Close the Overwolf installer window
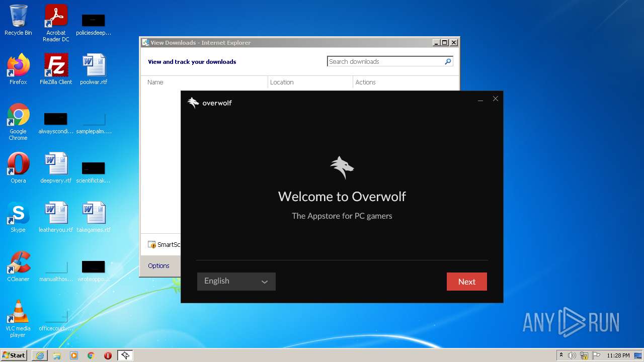 pos(496,99)
